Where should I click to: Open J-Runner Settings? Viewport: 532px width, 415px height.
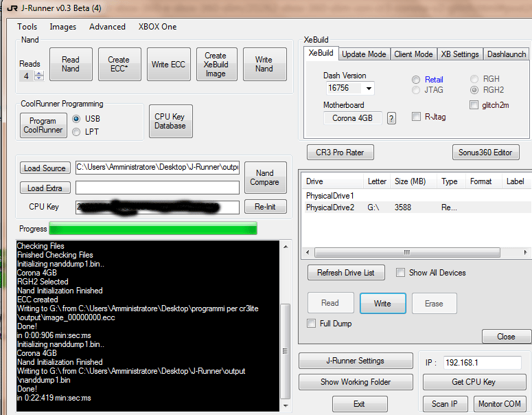tap(356, 361)
